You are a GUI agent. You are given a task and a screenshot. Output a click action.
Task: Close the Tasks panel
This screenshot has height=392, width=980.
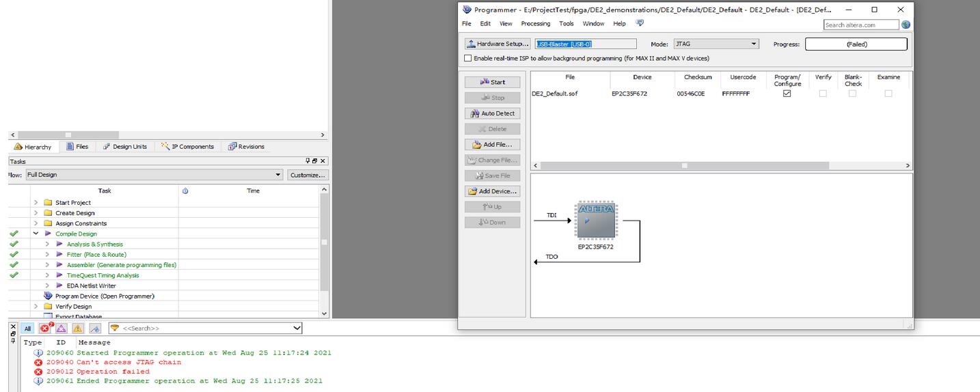click(323, 161)
